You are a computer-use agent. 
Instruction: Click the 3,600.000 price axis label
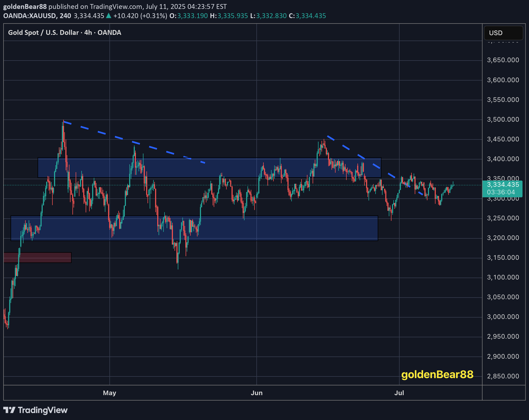click(x=503, y=80)
